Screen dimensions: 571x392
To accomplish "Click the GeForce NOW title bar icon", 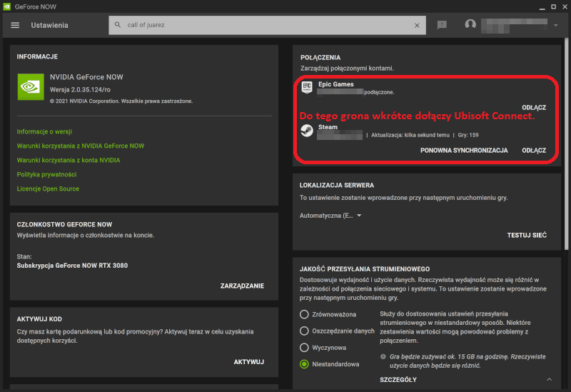I will (x=7, y=6).
